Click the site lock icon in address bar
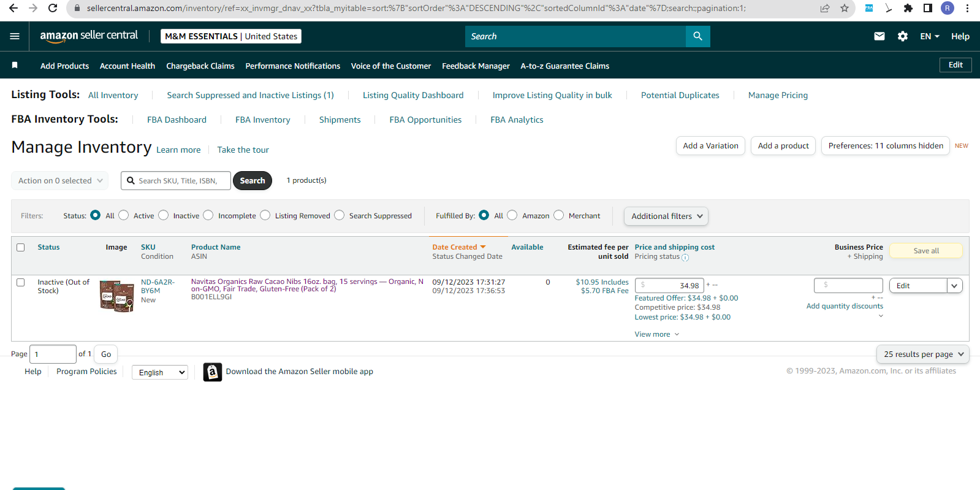 (77, 8)
